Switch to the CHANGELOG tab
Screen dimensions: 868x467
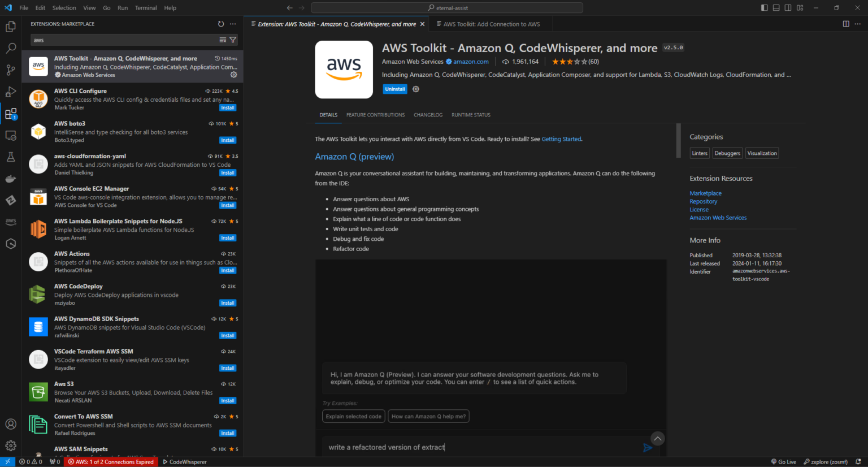pyautogui.click(x=428, y=115)
